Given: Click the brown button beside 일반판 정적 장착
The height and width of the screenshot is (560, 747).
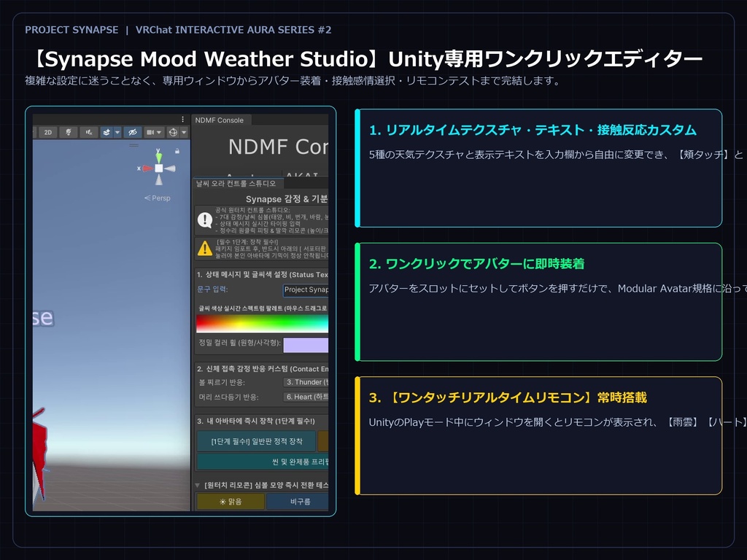Looking at the screenshot, I should point(323,441).
